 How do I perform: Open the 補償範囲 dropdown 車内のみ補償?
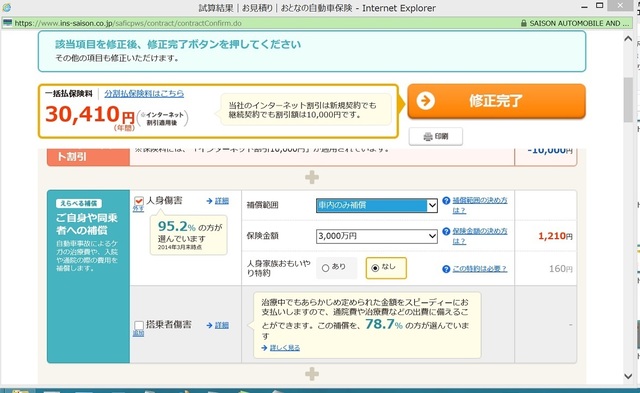pyautogui.click(x=376, y=205)
